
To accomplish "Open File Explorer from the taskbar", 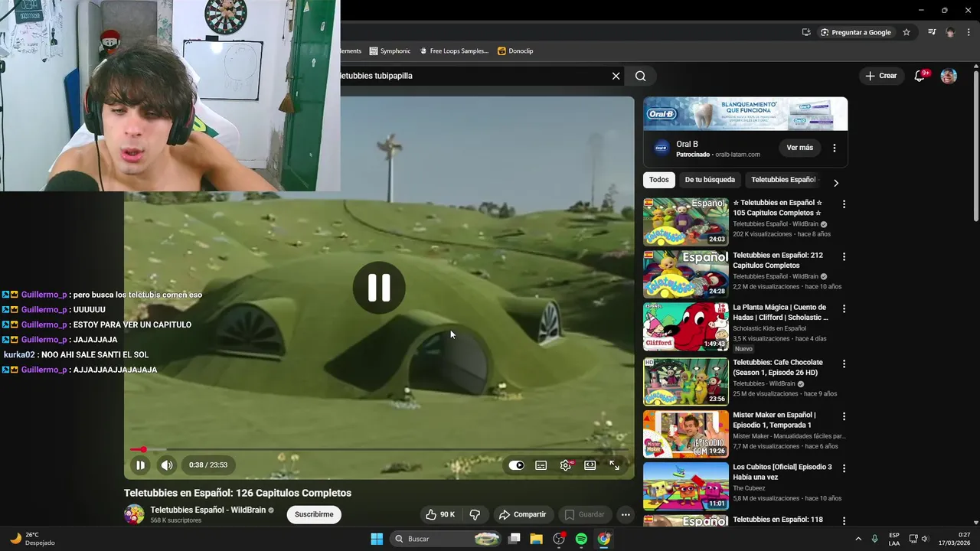I will (x=536, y=539).
